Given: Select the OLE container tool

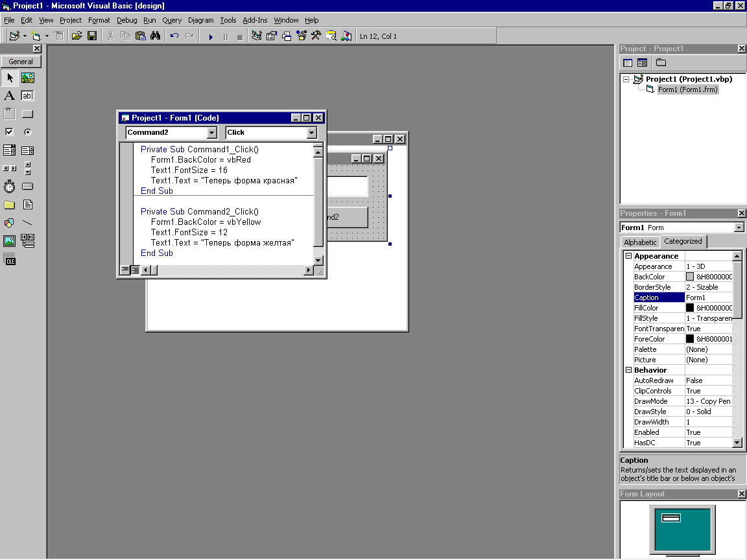Looking at the screenshot, I should [10, 259].
